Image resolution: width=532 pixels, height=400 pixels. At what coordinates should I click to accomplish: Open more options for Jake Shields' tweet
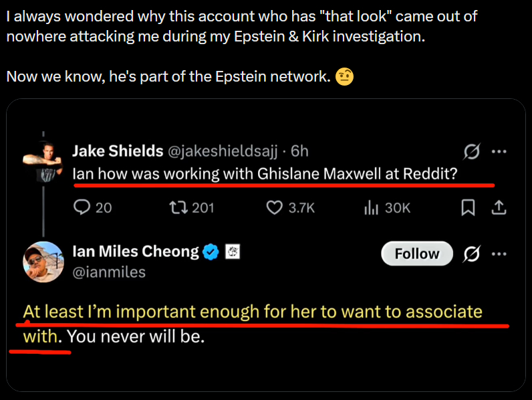pos(499,152)
